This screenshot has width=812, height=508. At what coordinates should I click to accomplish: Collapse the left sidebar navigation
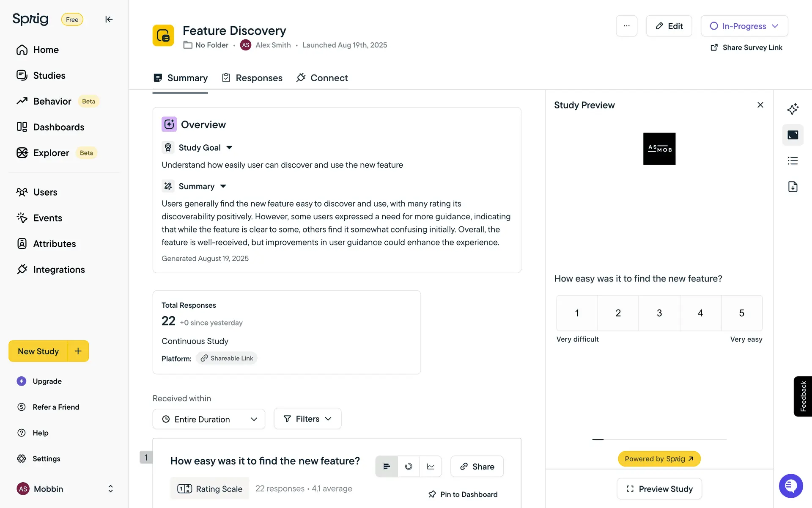(x=109, y=19)
